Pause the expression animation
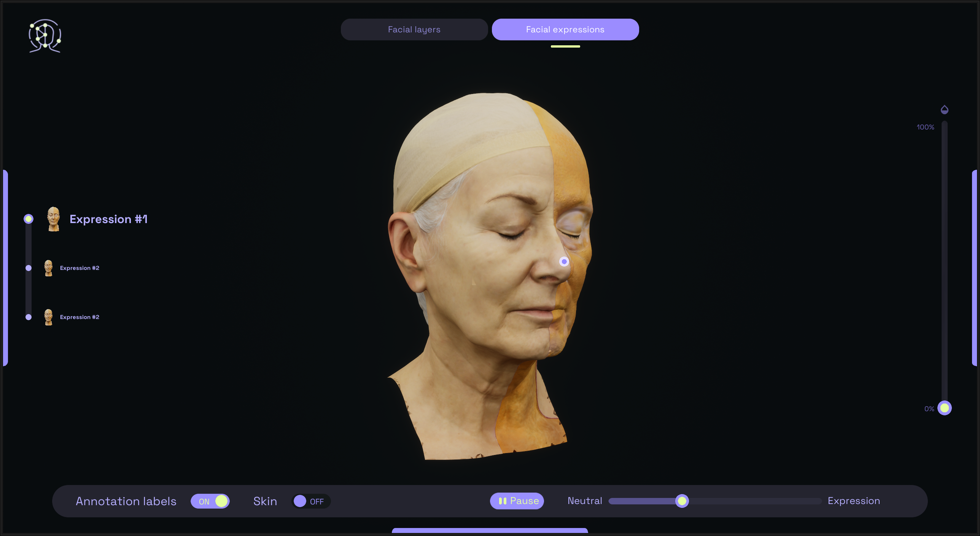Viewport: 980px width, 536px height. (517, 501)
